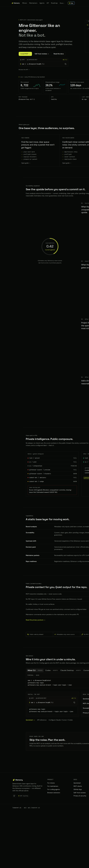The height and width of the screenshot is (868, 89).
Task: Click the API healthy status badge in the footer
Action: pyautogui.click(x=23, y=796)
